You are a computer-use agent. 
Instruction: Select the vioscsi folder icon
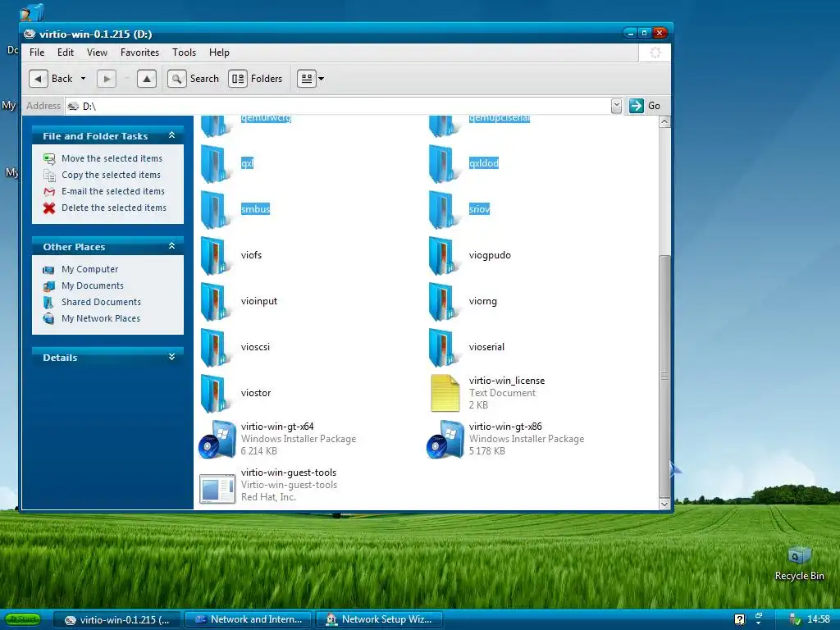(216, 349)
